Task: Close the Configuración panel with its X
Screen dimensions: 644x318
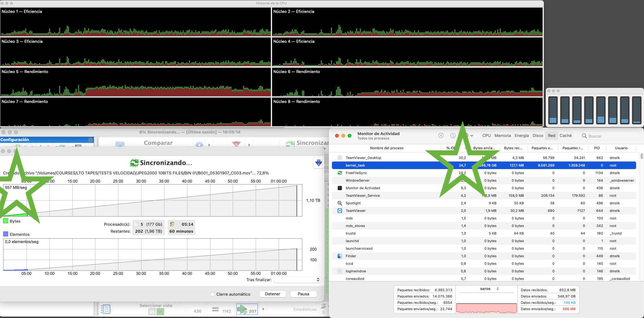Action: pyautogui.click(x=90, y=140)
